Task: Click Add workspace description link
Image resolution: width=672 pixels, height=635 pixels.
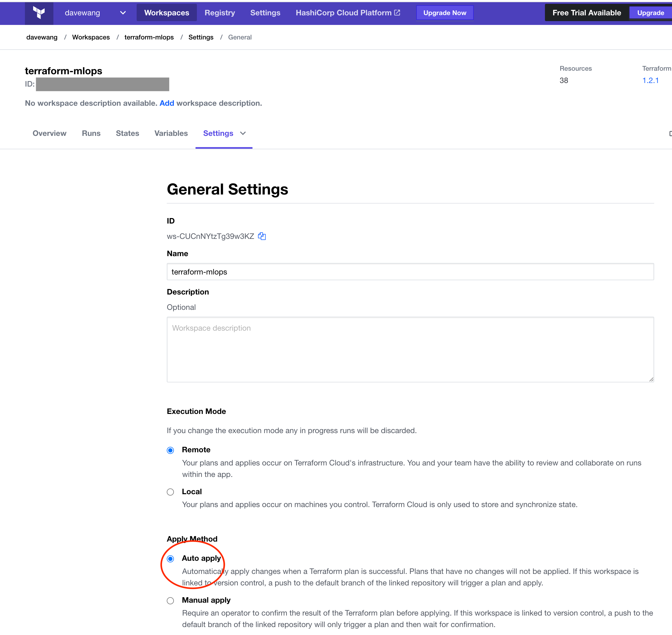Action: click(x=167, y=103)
